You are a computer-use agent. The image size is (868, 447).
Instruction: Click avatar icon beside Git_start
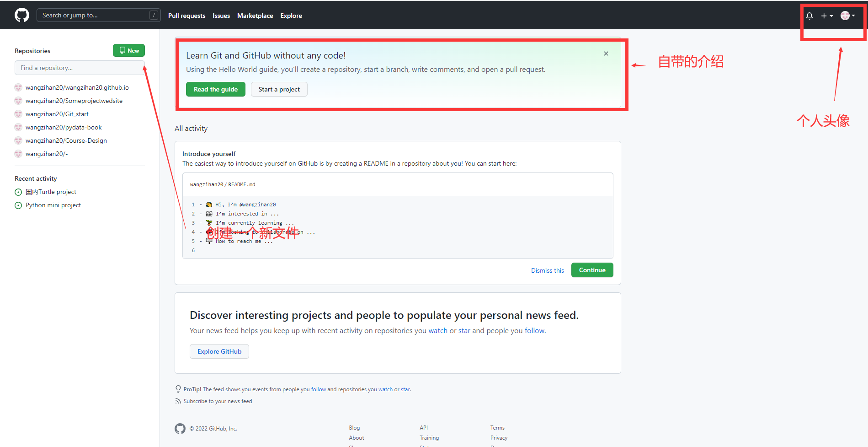(18, 114)
